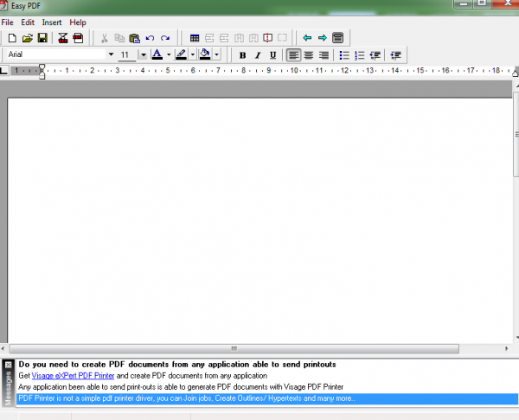519x420 pixels.
Task: Toggle Bold formatting
Action: coord(242,55)
